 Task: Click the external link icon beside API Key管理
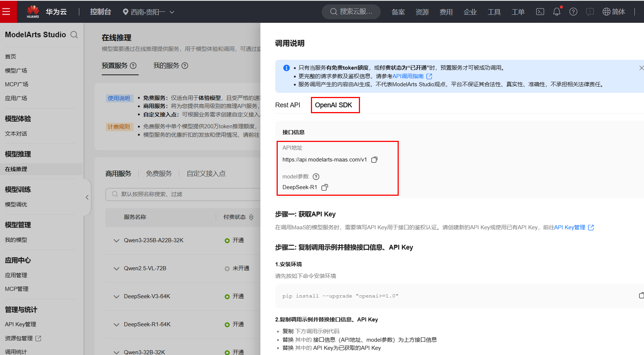click(591, 227)
